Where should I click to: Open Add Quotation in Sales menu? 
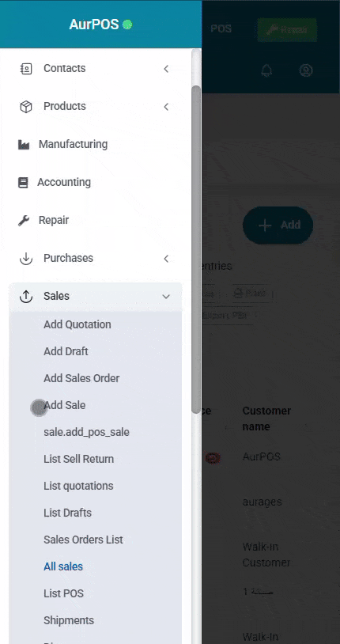tap(77, 324)
